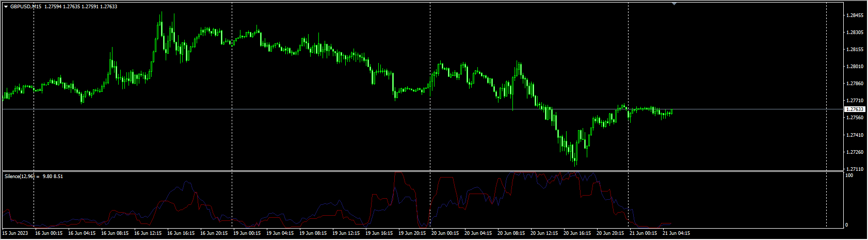
Task: Click the 20 Jun 16:15 time label
Action: (x=577, y=233)
